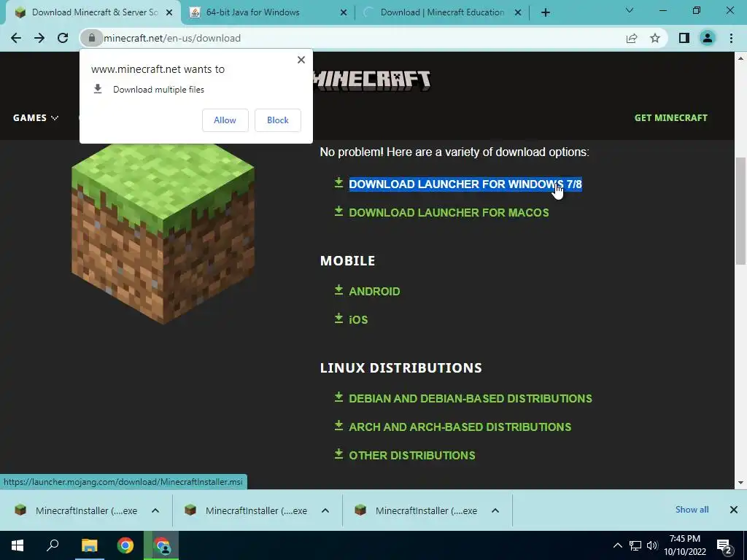Bookmark this page with the star icon
The image size is (747, 560).
click(655, 38)
